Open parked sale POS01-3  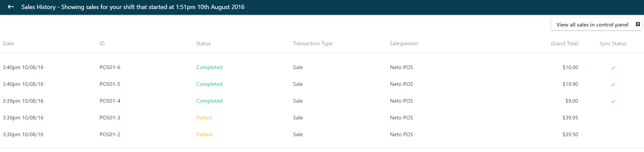click(322, 118)
